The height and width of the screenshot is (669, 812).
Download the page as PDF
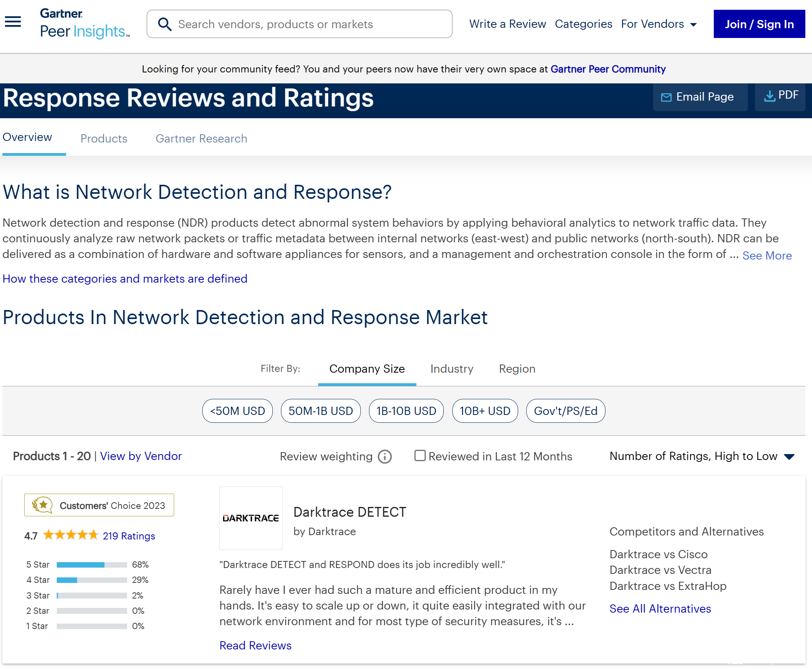click(x=780, y=96)
